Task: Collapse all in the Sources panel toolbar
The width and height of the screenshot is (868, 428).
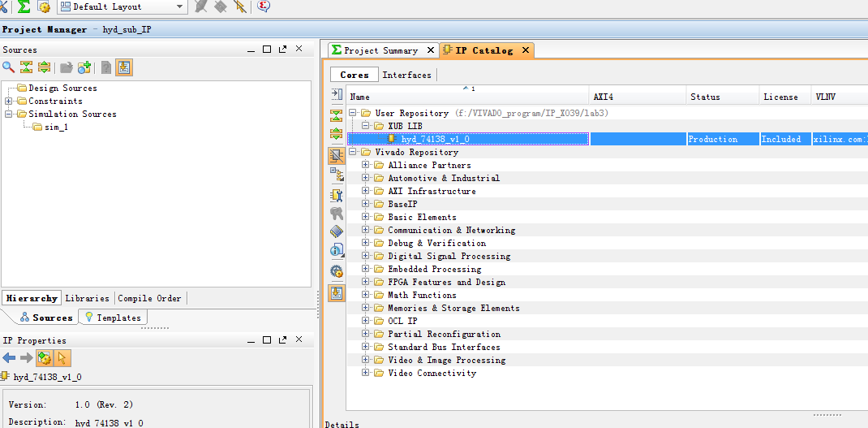Action: click(x=26, y=67)
